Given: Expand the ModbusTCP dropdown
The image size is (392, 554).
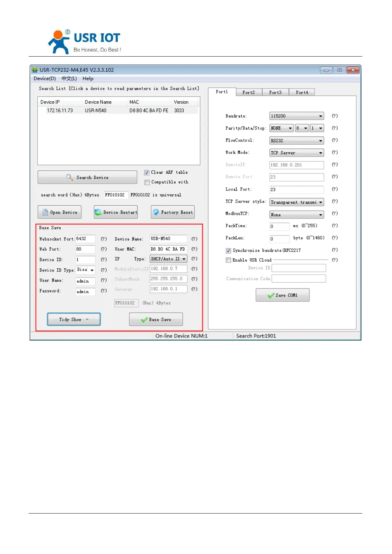Looking at the screenshot, I should coord(297,214).
